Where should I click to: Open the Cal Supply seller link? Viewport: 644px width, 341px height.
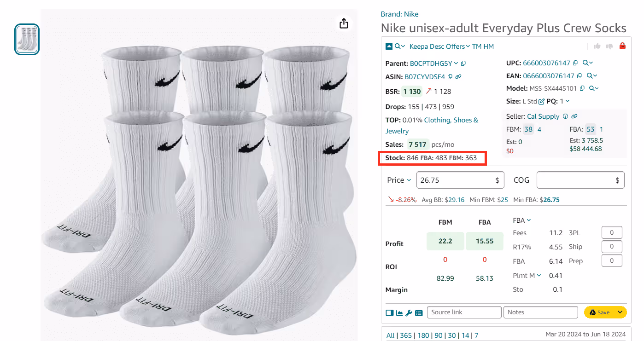point(543,117)
